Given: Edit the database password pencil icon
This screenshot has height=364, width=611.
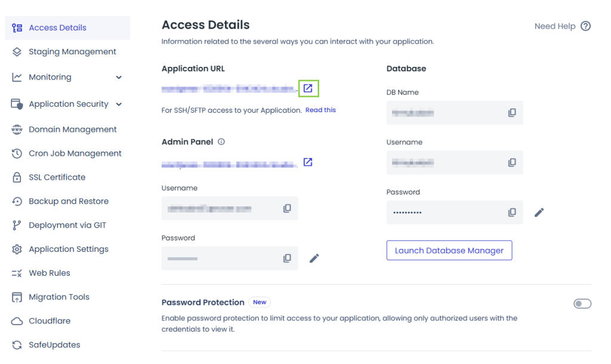Looking at the screenshot, I should pos(539,212).
